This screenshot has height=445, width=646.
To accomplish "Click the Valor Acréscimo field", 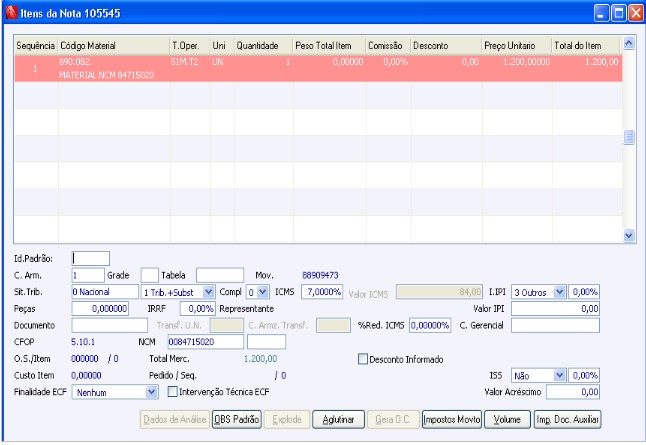I will click(x=573, y=392).
